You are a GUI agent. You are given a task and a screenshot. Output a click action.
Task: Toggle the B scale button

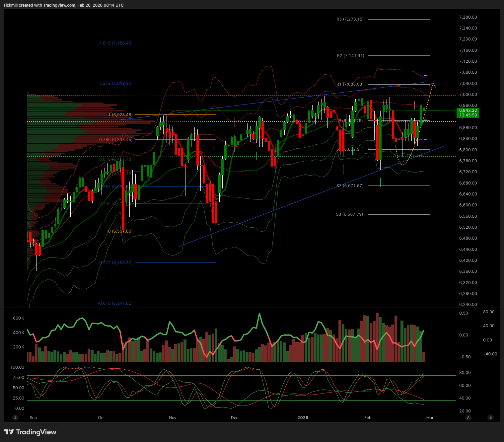(x=490, y=417)
